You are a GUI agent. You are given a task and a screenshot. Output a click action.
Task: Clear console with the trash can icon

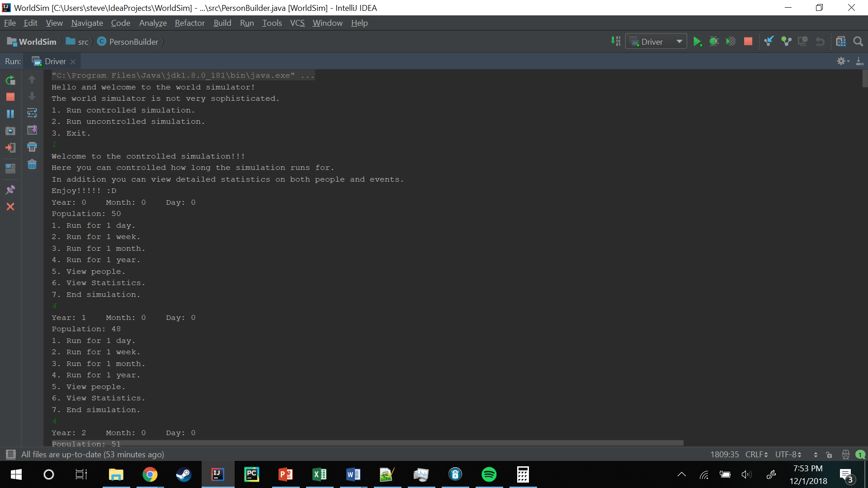(32, 164)
